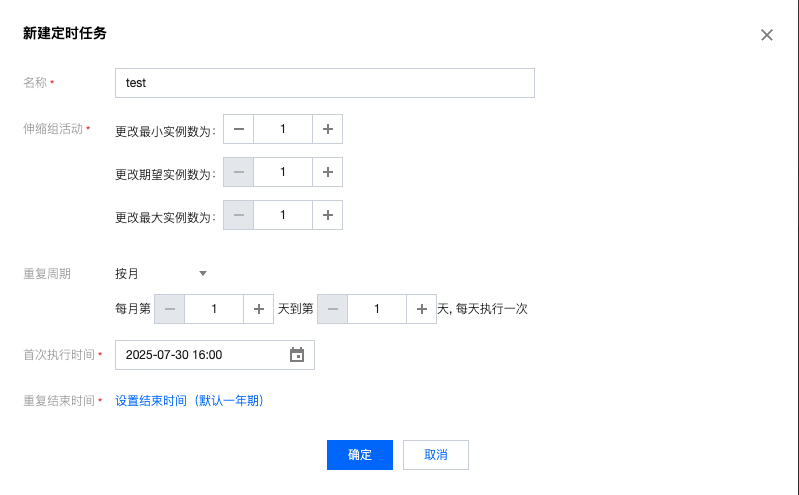Decrease the monthly start day (每月第) value
This screenshot has height=495, width=799.
(170, 309)
